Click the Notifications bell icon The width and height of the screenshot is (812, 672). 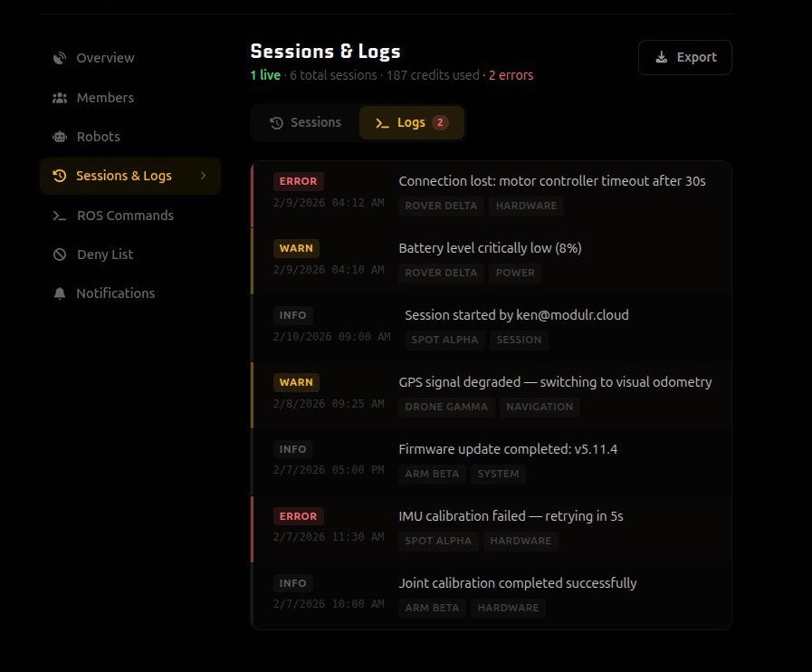point(60,293)
